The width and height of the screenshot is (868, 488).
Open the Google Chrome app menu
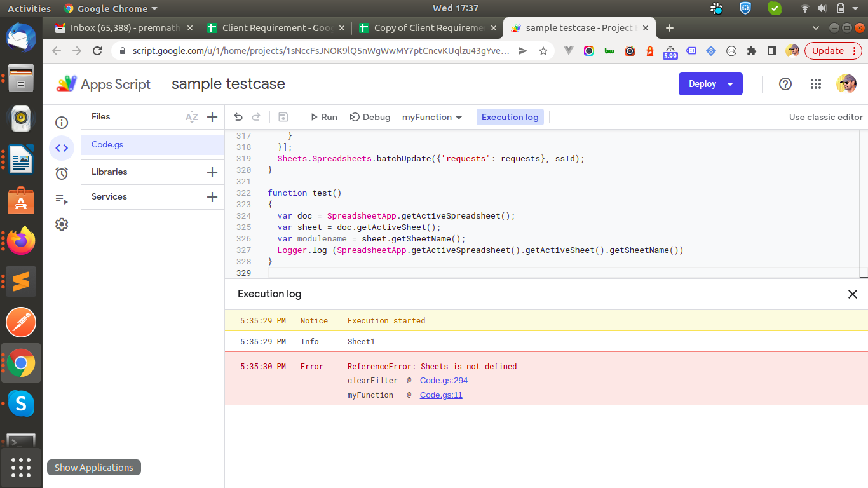[111, 8]
